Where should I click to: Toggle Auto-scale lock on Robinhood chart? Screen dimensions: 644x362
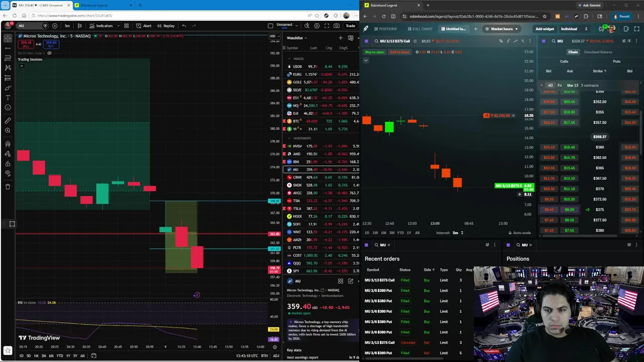click(x=519, y=233)
